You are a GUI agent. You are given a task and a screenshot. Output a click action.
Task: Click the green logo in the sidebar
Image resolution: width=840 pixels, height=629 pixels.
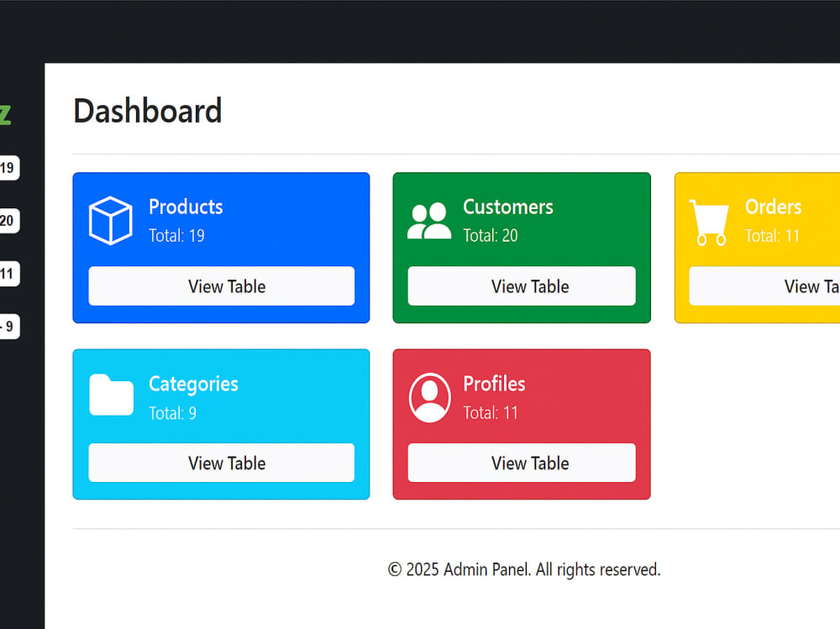point(7,114)
